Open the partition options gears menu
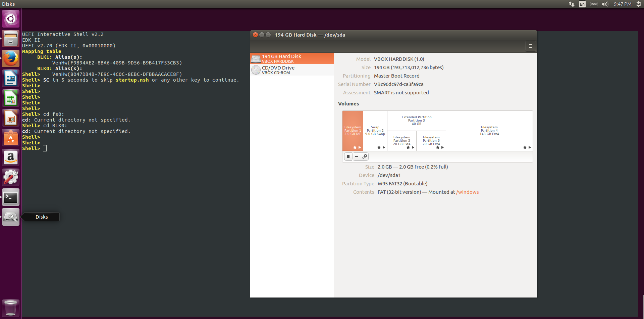Screen dimensions: 644x319 [365, 156]
